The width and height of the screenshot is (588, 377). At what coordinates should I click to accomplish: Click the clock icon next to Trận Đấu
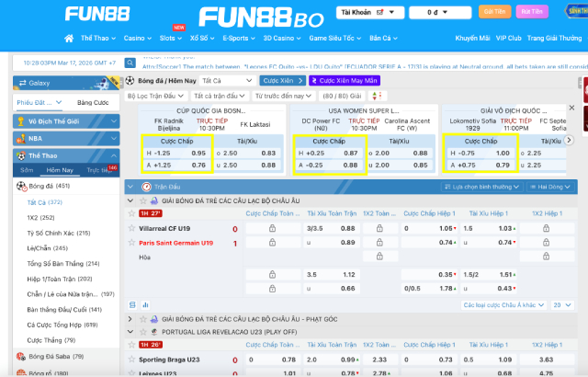146,187
